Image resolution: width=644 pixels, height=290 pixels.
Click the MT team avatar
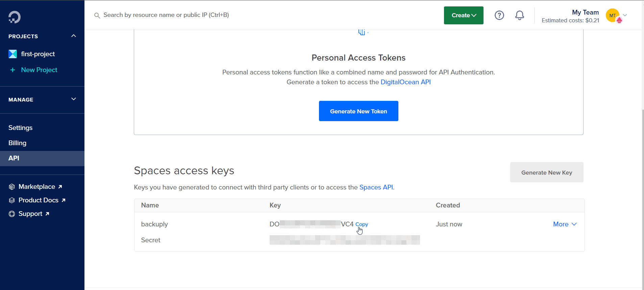point(612,16)
